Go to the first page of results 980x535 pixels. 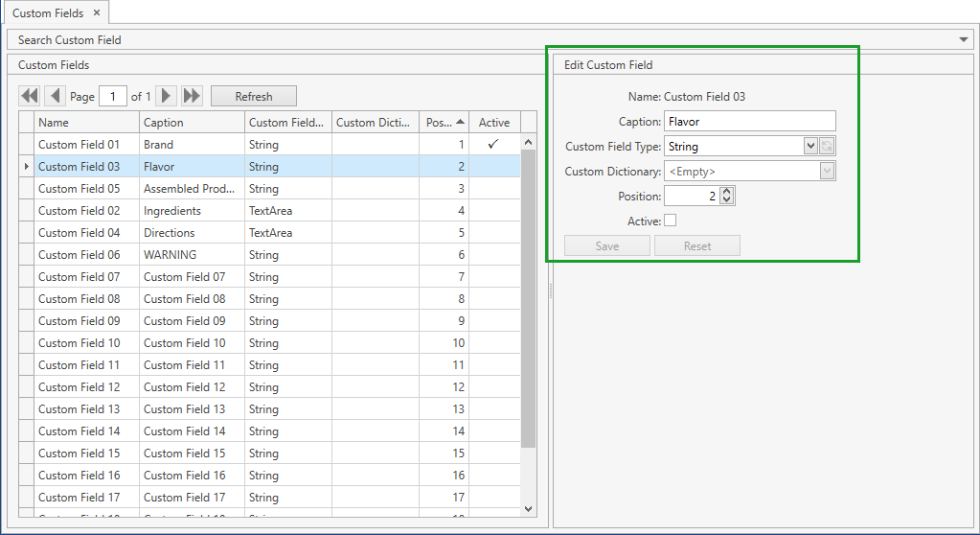[x=30, y=96]
